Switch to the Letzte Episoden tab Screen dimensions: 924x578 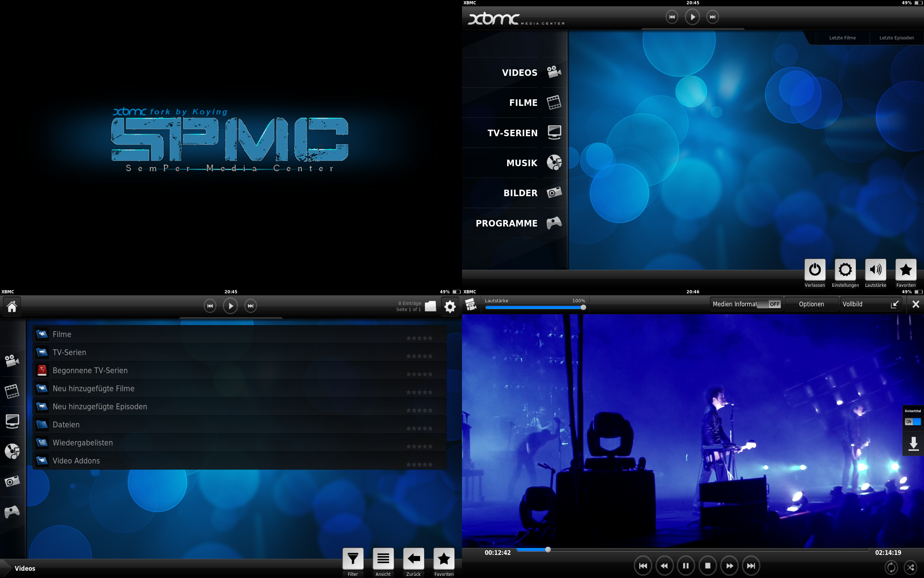897,38
